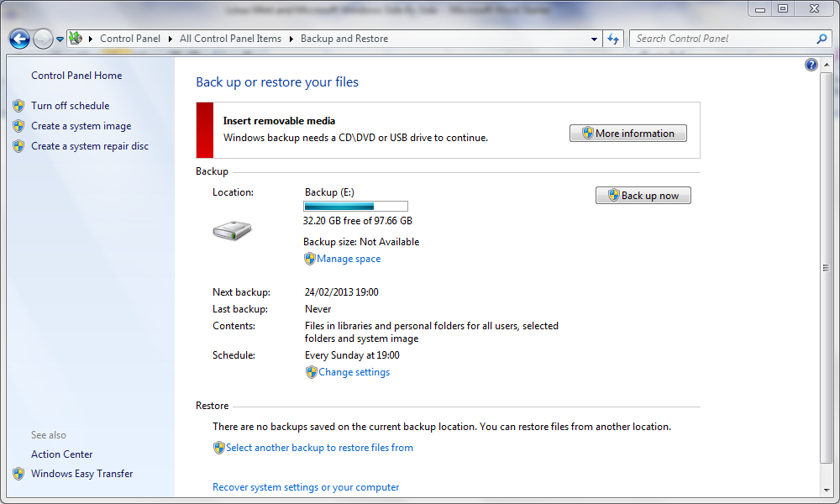Click the Last backup value Never

318,310
